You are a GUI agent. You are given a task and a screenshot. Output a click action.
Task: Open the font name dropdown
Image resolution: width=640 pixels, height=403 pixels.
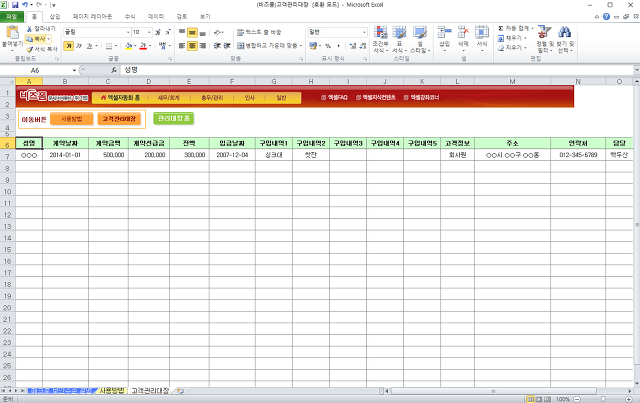coord(128,32)
